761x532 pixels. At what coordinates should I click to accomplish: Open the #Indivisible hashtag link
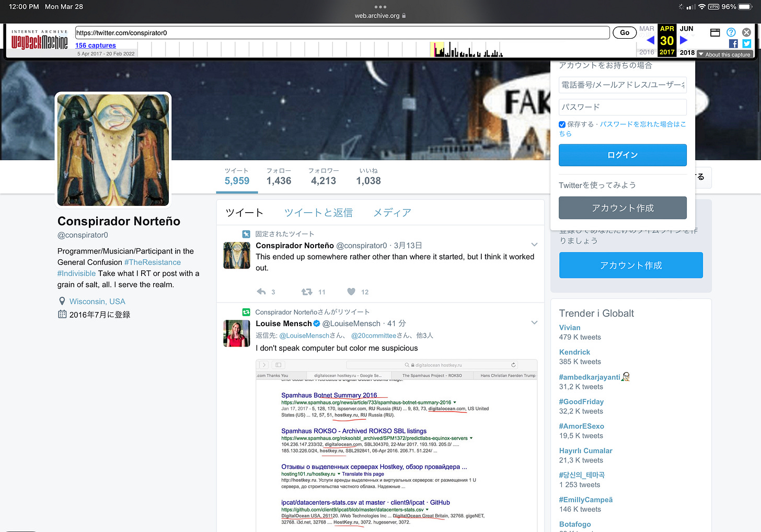pyautogui.click(x=76, y=273)
